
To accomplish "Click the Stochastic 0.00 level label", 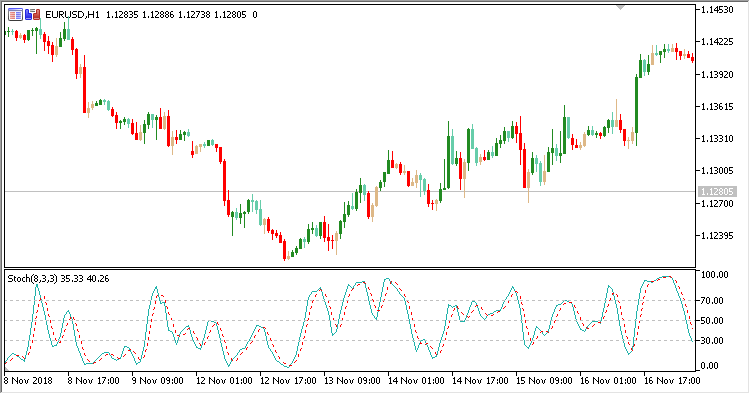I will pyautogui.click(x=710, y=366).
